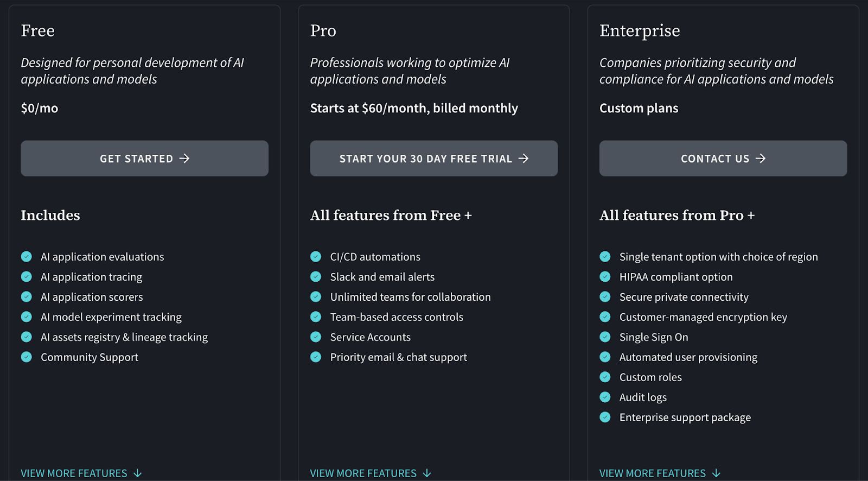868x481 pixels.
Task: Click arrow icon in Contact Us button
Action: click(x=761, y=158)
